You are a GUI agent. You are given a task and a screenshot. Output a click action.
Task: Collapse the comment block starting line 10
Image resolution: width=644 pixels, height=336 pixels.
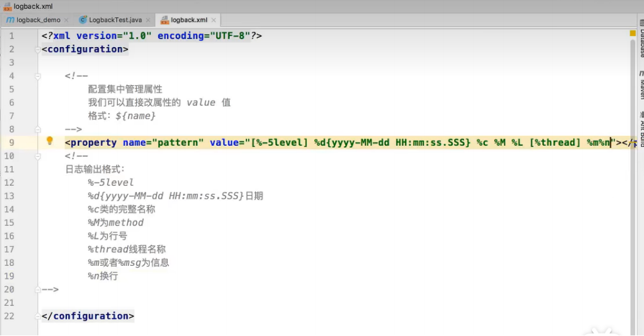tap(38, 156)
